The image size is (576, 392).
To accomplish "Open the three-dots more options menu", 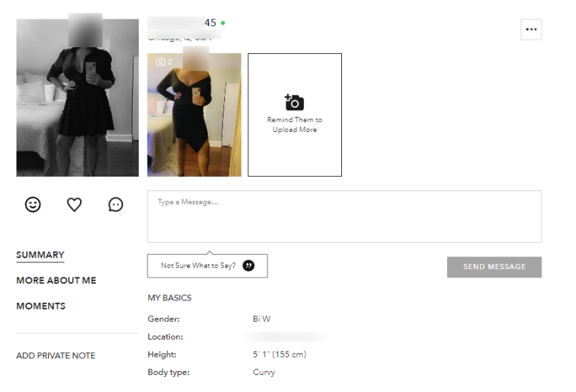I will tap(531, 29).
